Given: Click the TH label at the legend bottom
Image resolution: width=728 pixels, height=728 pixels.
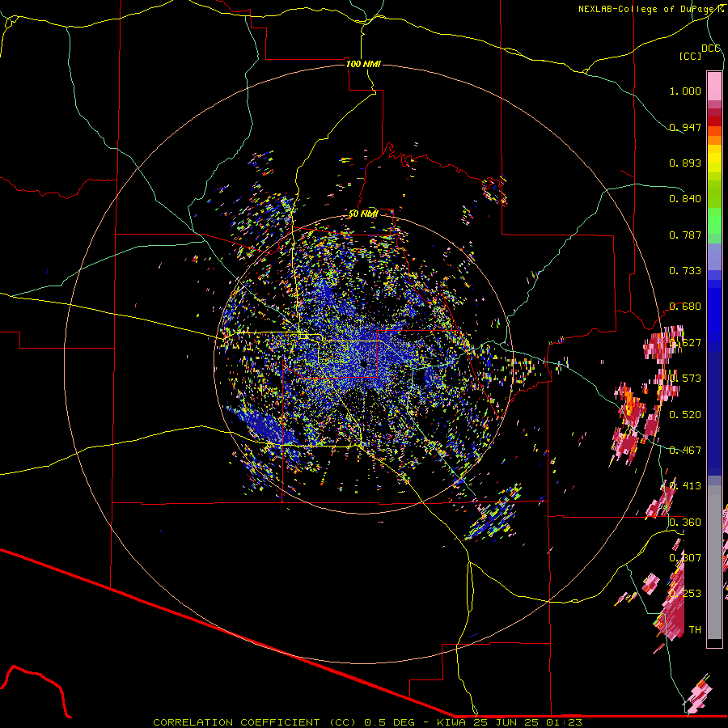Looking at the screenshot, I should 695,630.
